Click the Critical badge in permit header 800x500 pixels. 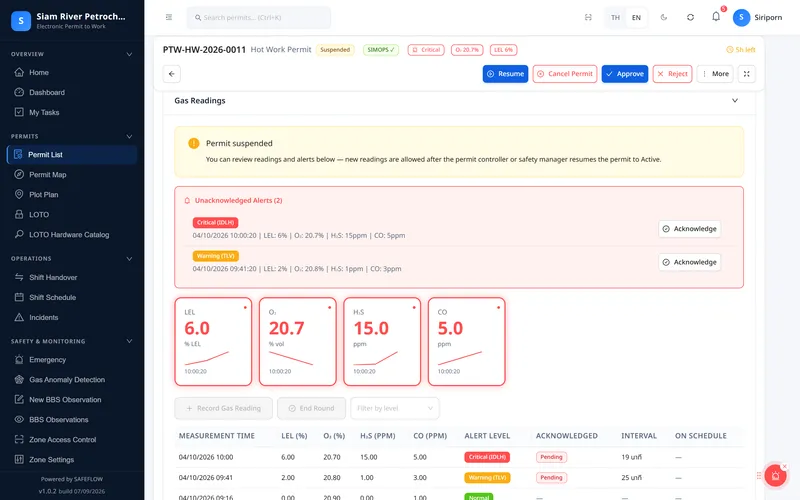click(x=426, y=50)
